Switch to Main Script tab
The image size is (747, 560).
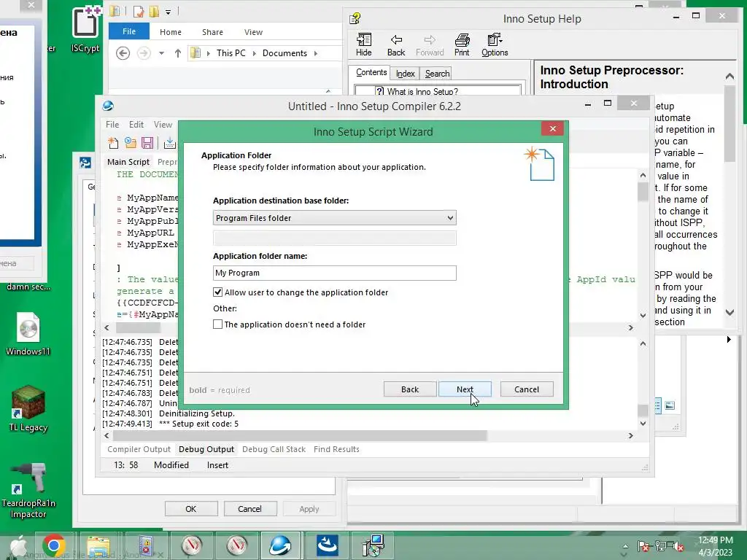128,162
